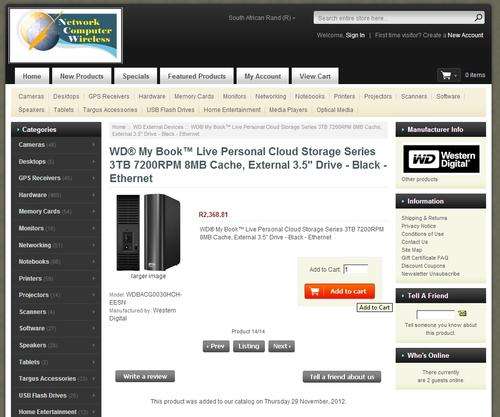This screenshot has height=417, width=500.
Task: View the larger product image thumbnail
Action: pyautogui.click(x=148, y=232)
